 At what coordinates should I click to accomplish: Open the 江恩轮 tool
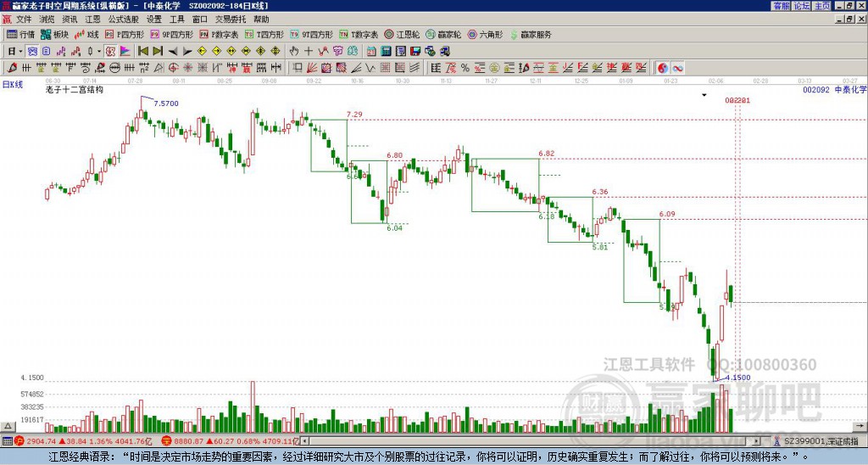click(402, 34)
